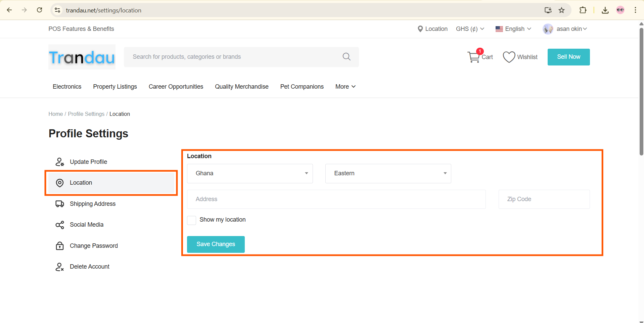Click the Save Changes button
644x323 pixels.
(216, 244)
